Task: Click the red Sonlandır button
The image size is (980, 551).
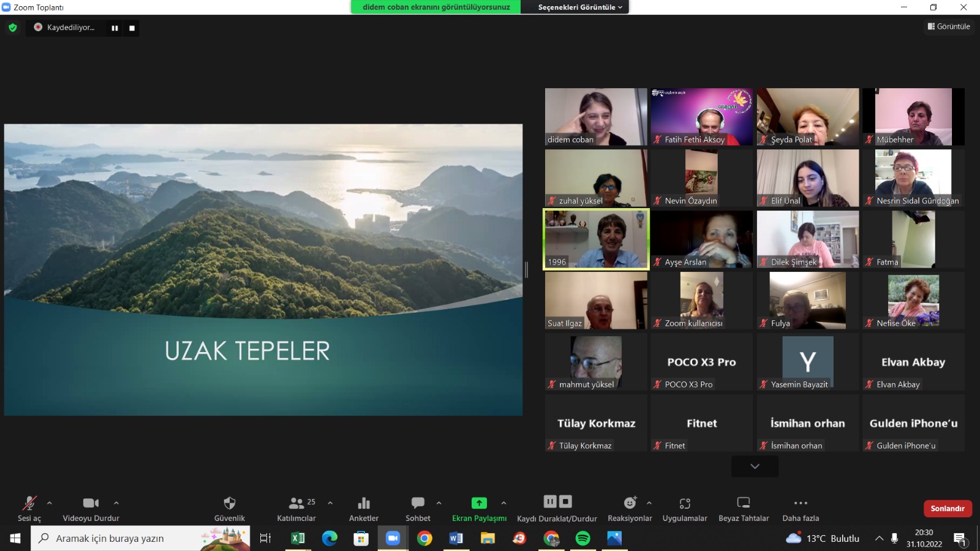Action: (x=948, y=508)
